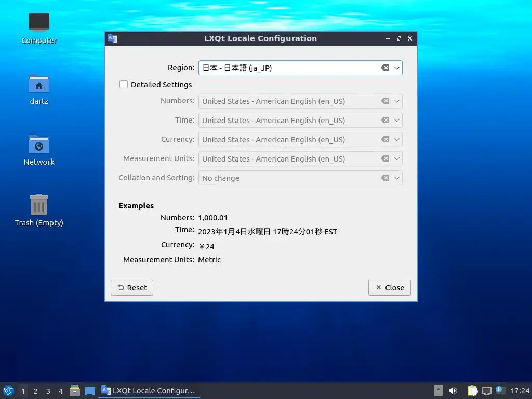Screen dimensions: 532x399
Task: Open the LXQt start menu
Action: point(8,391)
